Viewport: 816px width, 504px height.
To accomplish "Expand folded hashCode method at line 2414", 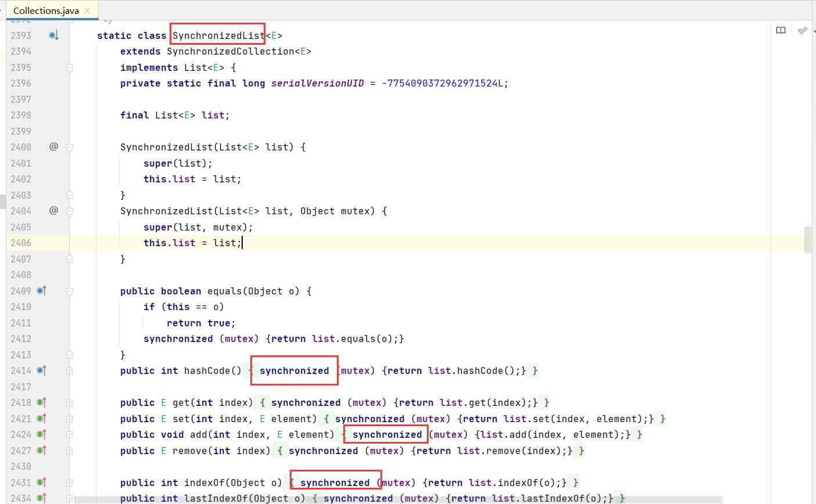I will click(x=69, y=370).
